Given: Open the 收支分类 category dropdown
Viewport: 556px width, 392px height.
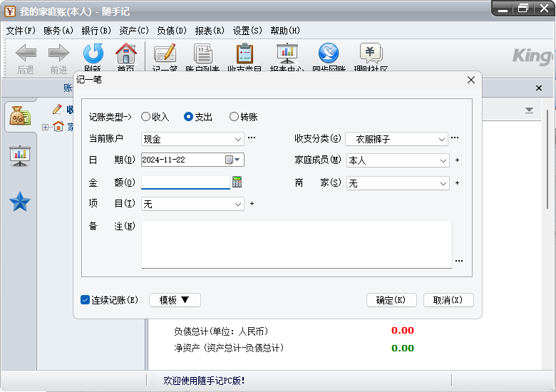Looking at the screenshot, I should pos(443,139).
